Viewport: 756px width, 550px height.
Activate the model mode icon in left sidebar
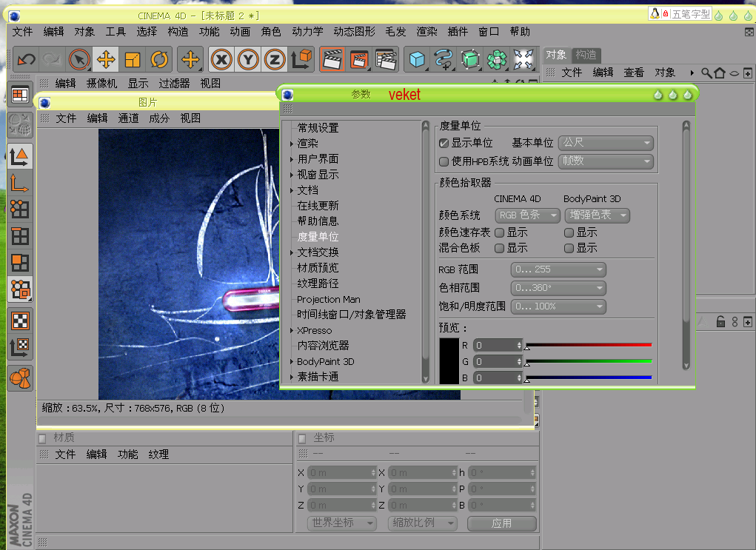tap(20, 155)
